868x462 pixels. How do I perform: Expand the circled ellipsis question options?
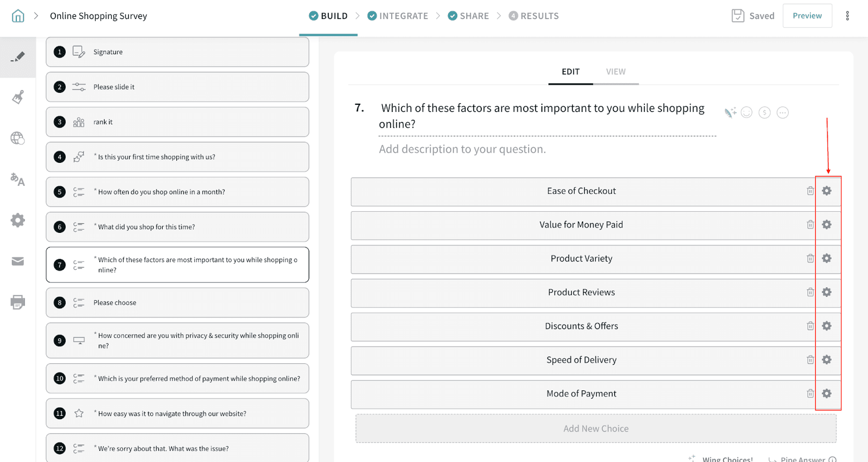(782, 112)
